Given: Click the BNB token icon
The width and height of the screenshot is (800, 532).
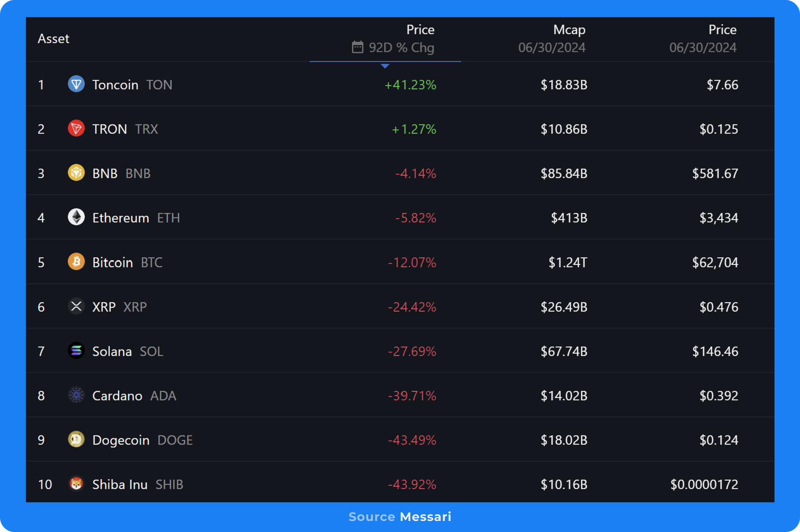Looking at the screenshot, I should [76, 173].
